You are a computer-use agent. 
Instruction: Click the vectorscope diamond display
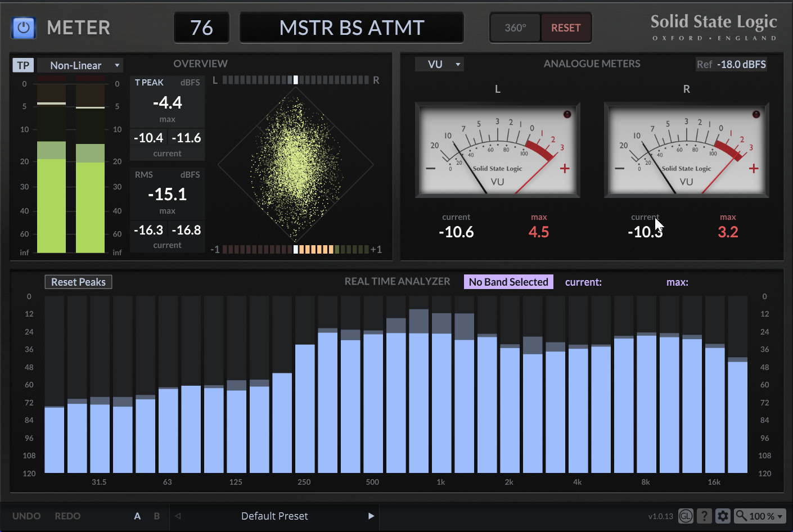[x=296, y=165]
